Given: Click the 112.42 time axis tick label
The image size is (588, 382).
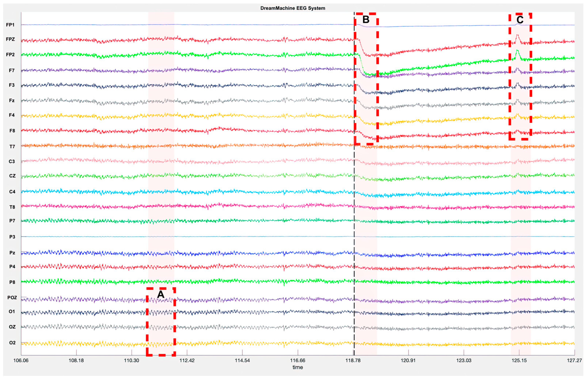Looking at the screenshot, I should tap(187, 360).
